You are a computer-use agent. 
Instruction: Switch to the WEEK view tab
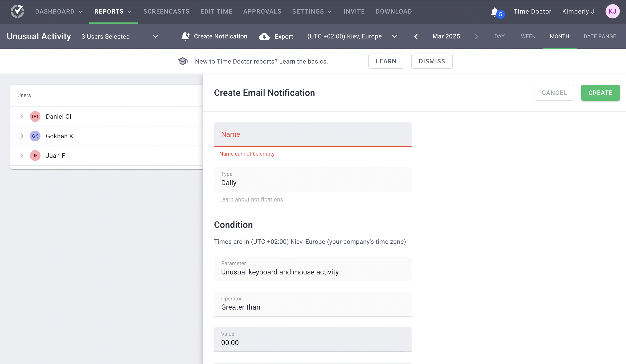(x=528, y=36)
